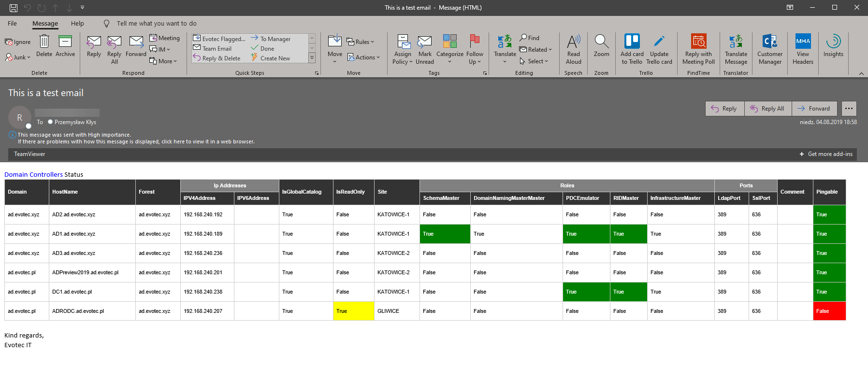Screen dimensions: 868x366
Task: Click the Save icon in title bar
Action: coord(14,8)
